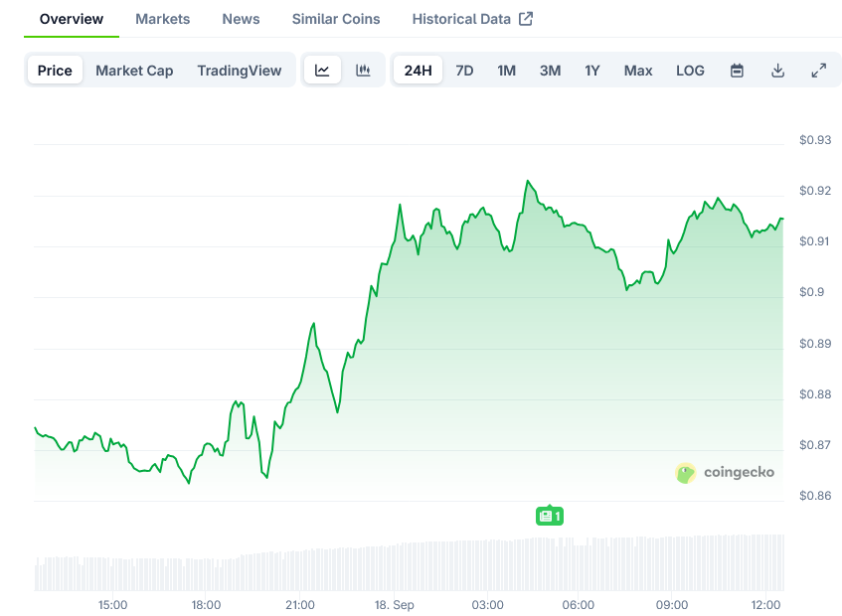Open the Markets tab
842x616 pixels.
point(163,19)
